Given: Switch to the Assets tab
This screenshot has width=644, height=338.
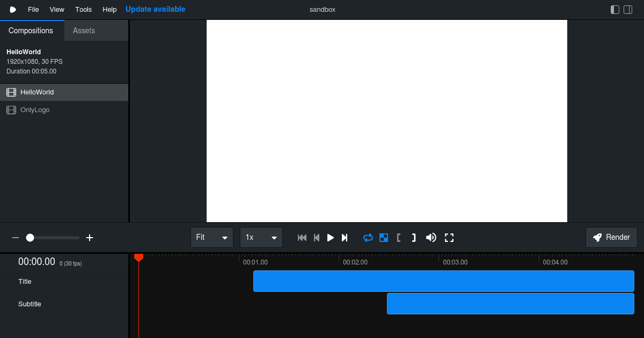Looking at the screenshot, I should pyautogui.click(x=84, y=31).
